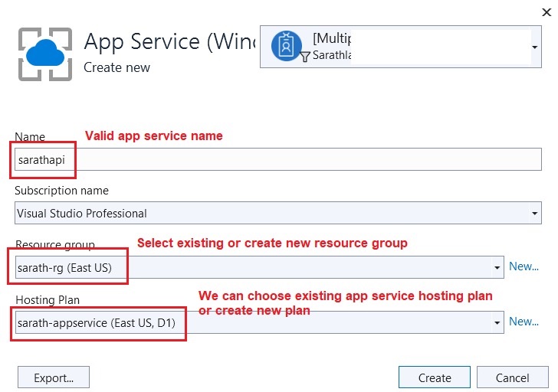Expand the Hosting Plan dropdown arrow

coord(497,322)
